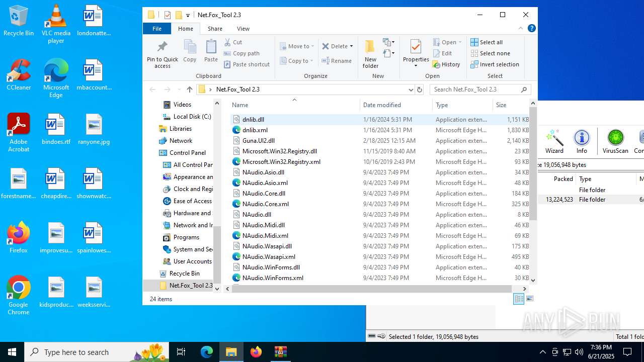
Task: Open the Properties ribbon icon
Action: click(x=416, y=50)
